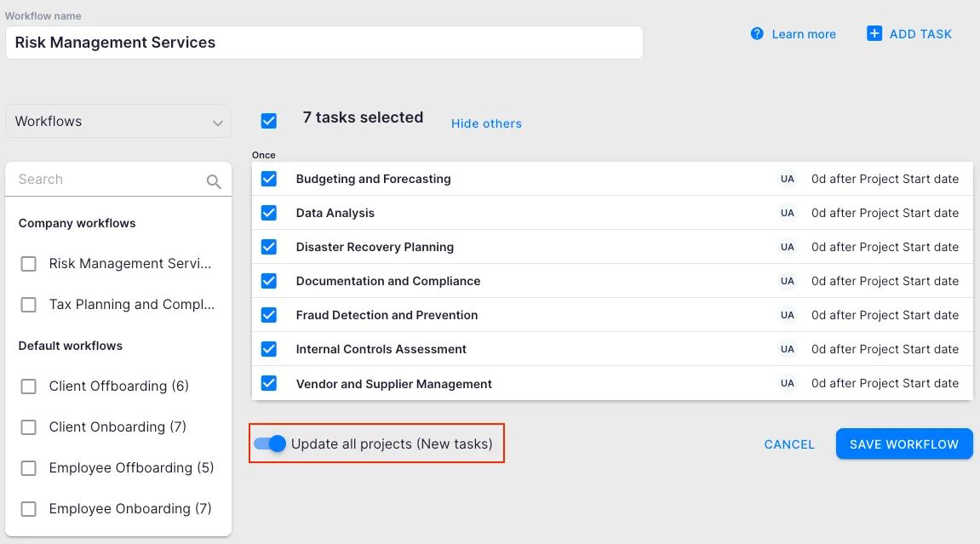The height and width of the screenshot is (544, 980).
Task: Click the UA avatar on Vendor and Supplier Management
Action: click(788, 383)
